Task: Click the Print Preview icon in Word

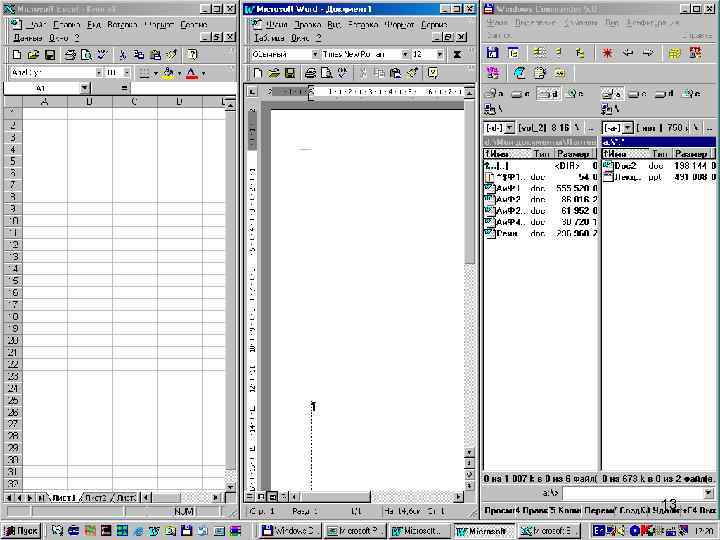Action: click(x=326, y=73)
